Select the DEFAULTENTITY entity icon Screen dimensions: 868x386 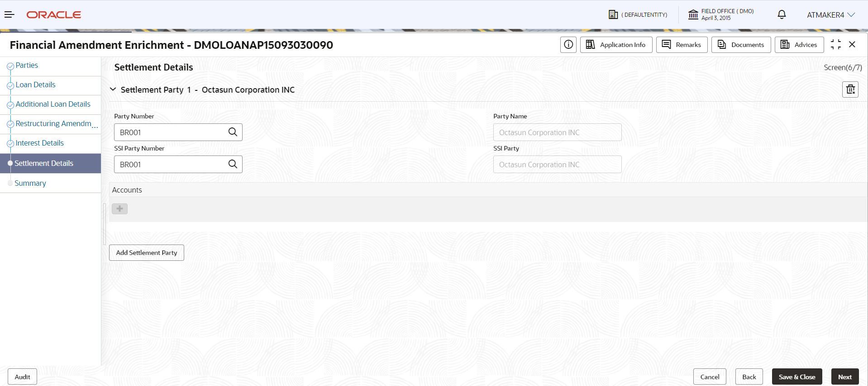pyautogui.click(x=613, y=14)
